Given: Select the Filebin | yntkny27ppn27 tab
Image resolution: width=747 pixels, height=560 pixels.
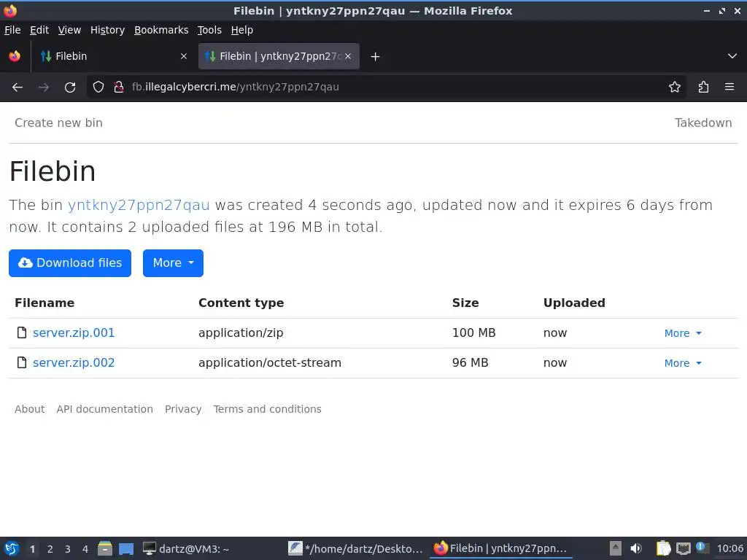Looking at the screenshot, I should click(x=279, y=56).
